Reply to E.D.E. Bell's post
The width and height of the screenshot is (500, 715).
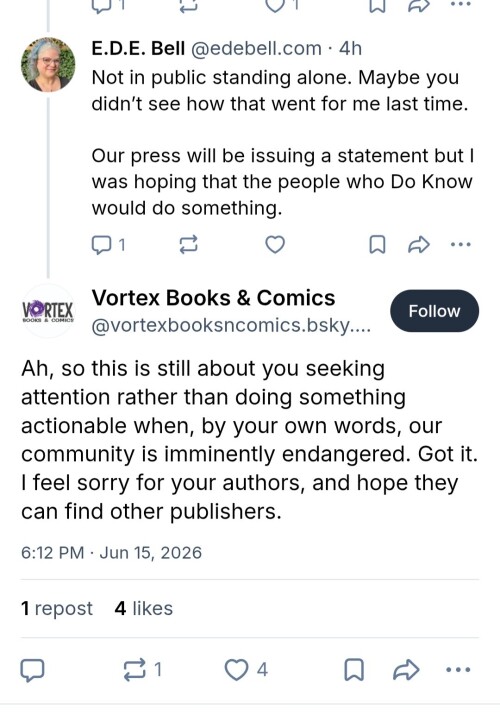coord(108,245)
